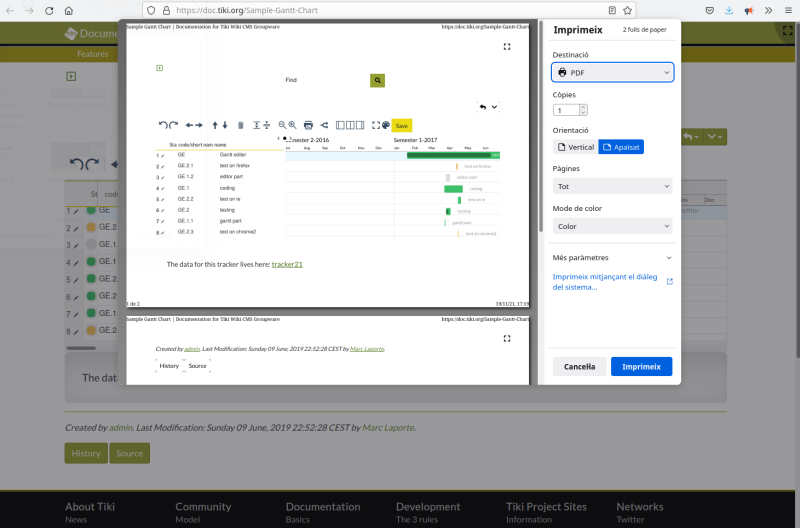Viewport: 800px width, 528px height.
Task: Click the blue Imprimeix button
Action: (x=641, y=366)
